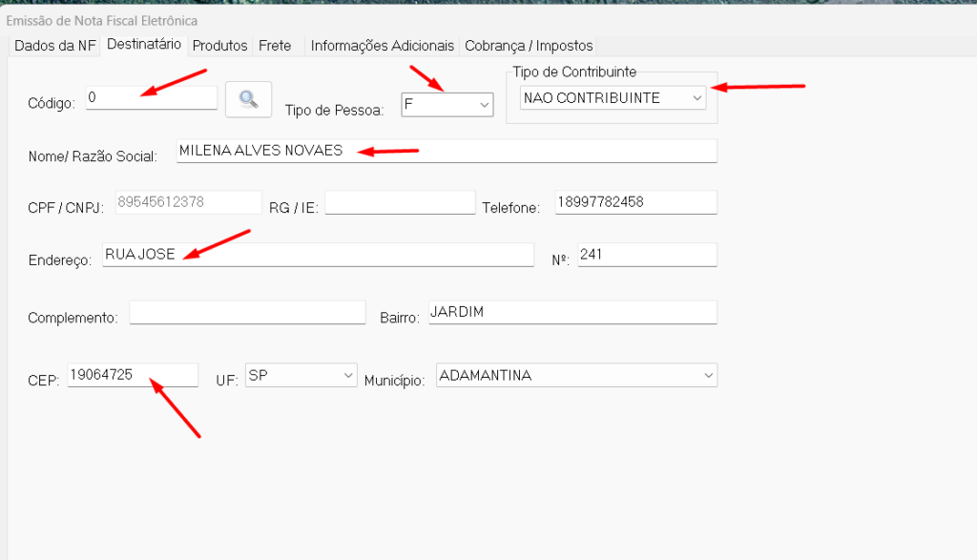Open the Produtos tab

coord(219,45)
